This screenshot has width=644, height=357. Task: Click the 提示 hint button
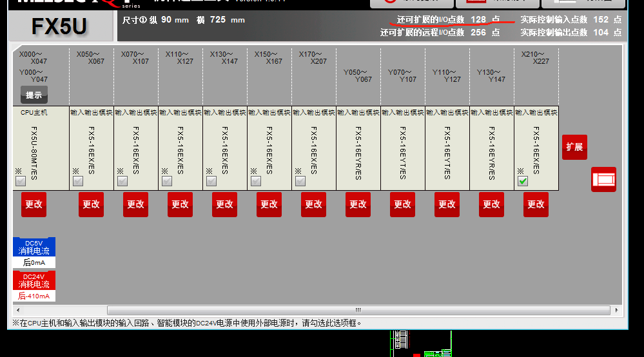click(x=34, y=95)
